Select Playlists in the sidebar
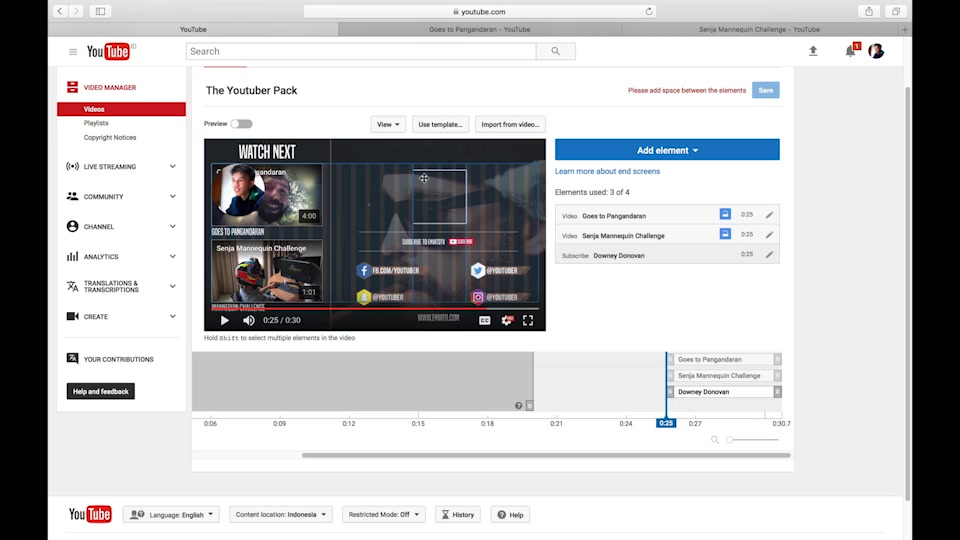Screen dimensions: 960x540 (x=96, y=123)
